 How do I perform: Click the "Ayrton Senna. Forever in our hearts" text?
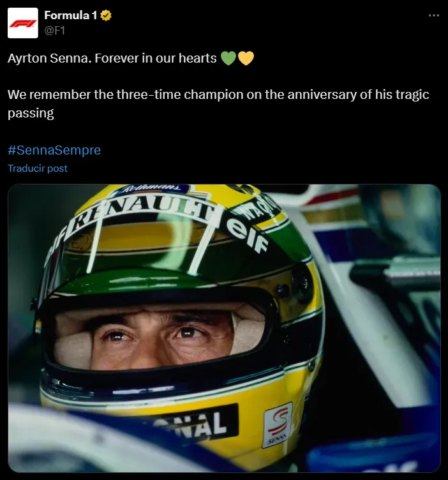(112, 59)
